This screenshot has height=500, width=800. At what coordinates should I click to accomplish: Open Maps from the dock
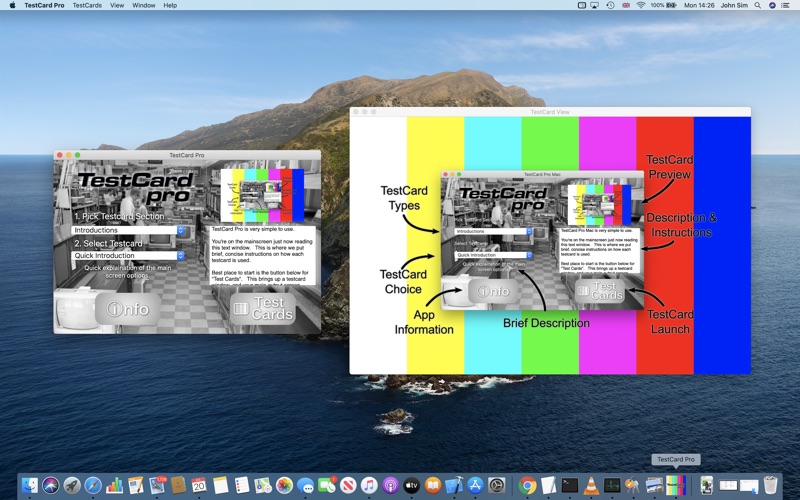coord(263,485)
